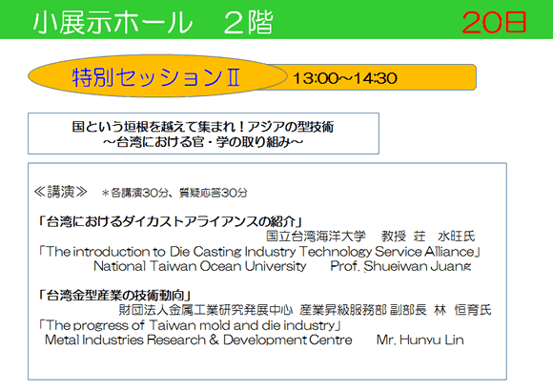
Task: Click 'The introduction to Die Casting Industry' line
Action: 259,251
